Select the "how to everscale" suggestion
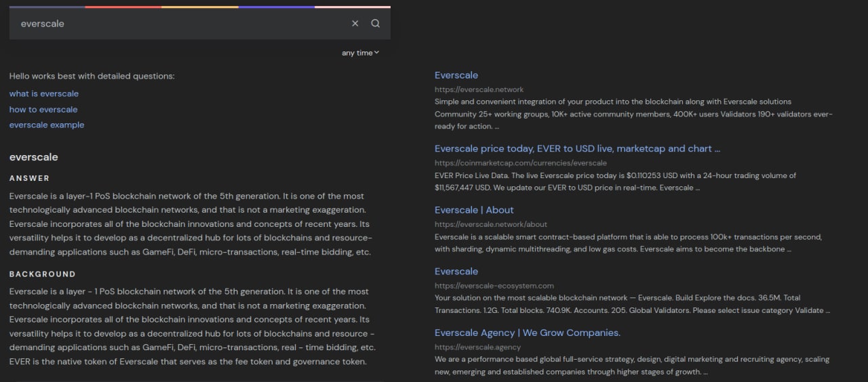The height and width of the screenshot is (382, 868). tap(43, 109)
